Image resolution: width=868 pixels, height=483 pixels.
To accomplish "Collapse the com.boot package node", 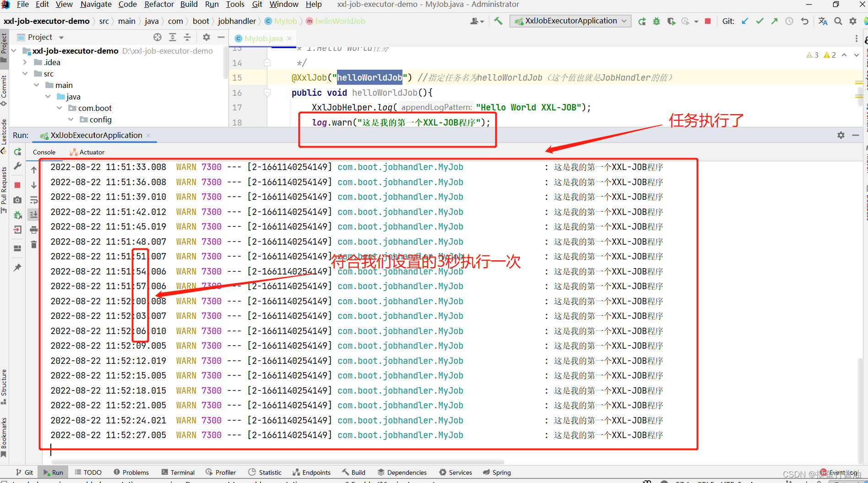I will point(59,108).
